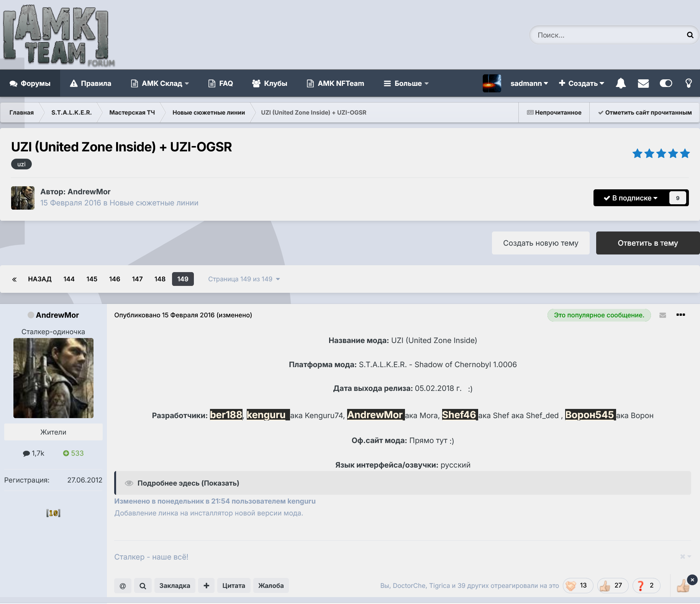This screenshot has height=604, width=700.
Task: Click the lightbulb icon in navbar
Action: 688,83
